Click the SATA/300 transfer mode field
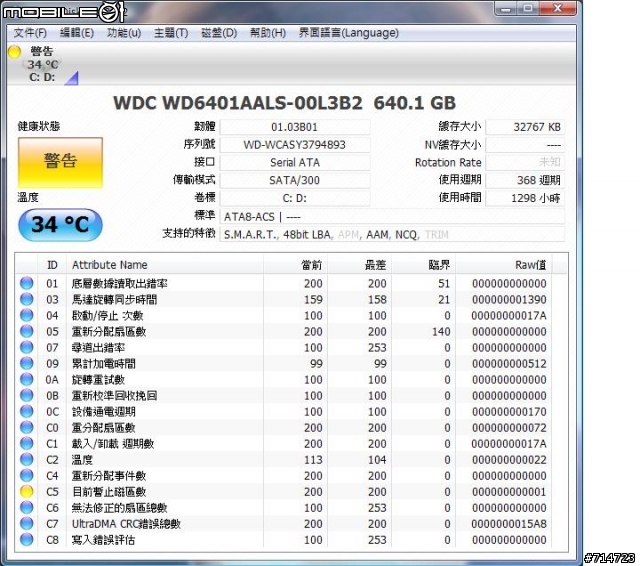The width and height of the screenshot is (640, 566). pos(295,180)
